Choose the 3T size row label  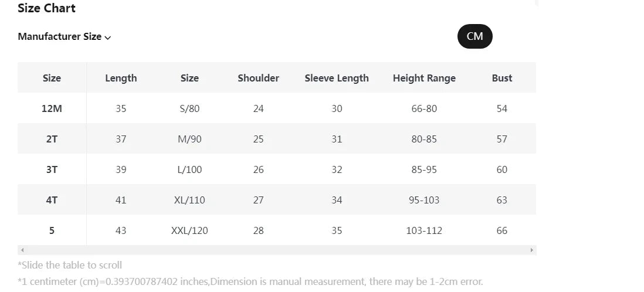tap(52, 169)
